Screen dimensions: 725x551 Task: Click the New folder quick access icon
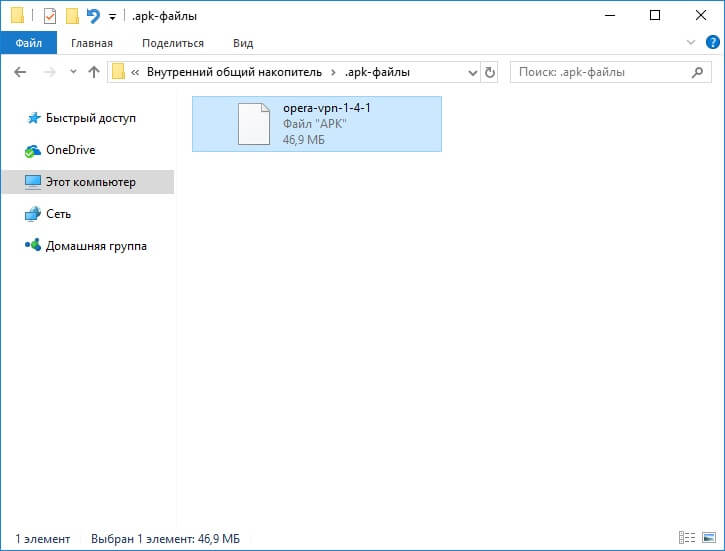[72, 16]
